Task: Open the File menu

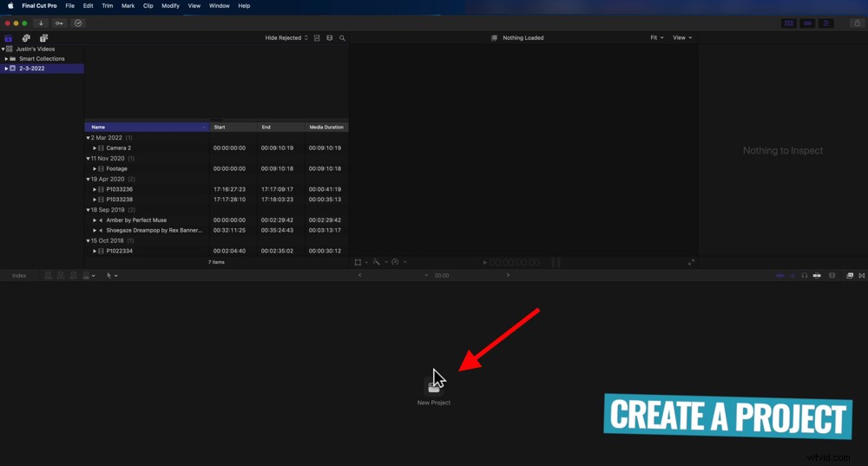Action: pyautogui.click(x=69, y=5)
